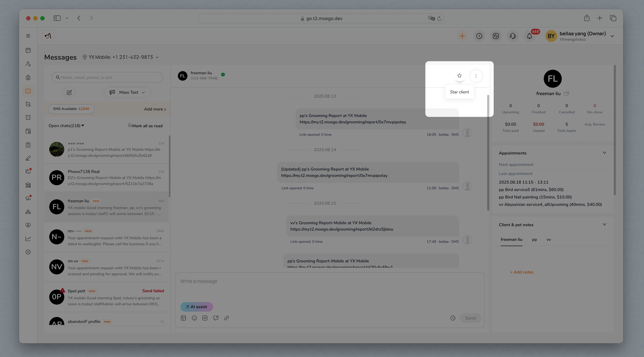This screenshot has width=644, height=357.
Task: Click the schedule message clock icon
Action: tap(453, 318)
